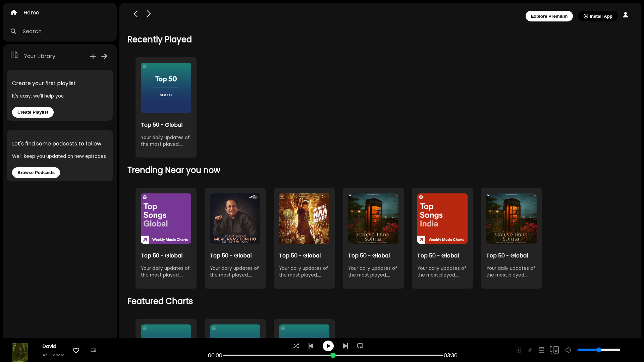Click Install App button
This screenshot has width=644, height=362.
point(598,16)
